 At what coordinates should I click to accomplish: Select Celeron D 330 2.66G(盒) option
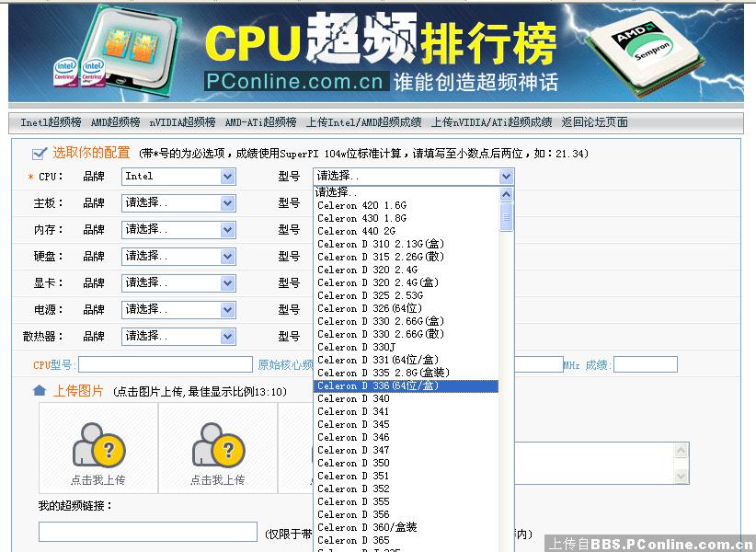406,321
